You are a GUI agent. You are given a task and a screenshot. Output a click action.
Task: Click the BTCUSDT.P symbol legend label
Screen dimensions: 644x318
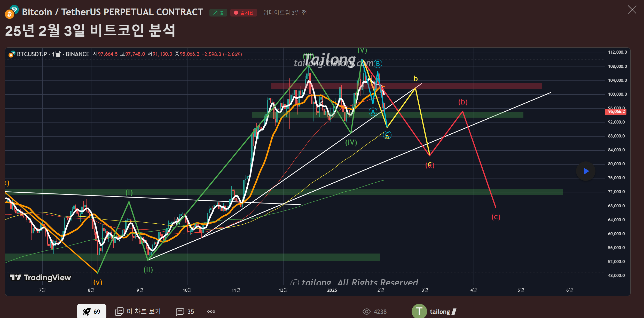[x=32, y=54]
